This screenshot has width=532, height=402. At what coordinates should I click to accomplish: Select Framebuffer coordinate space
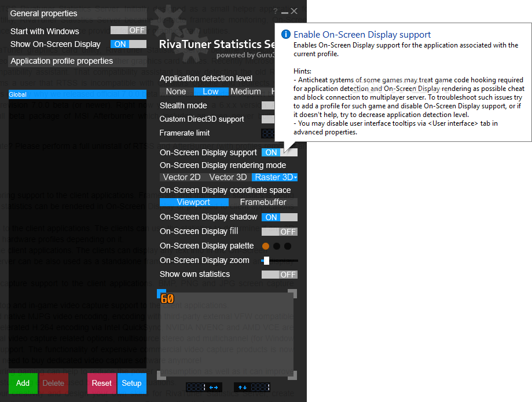pyautogui.click(x=263, y=202)
